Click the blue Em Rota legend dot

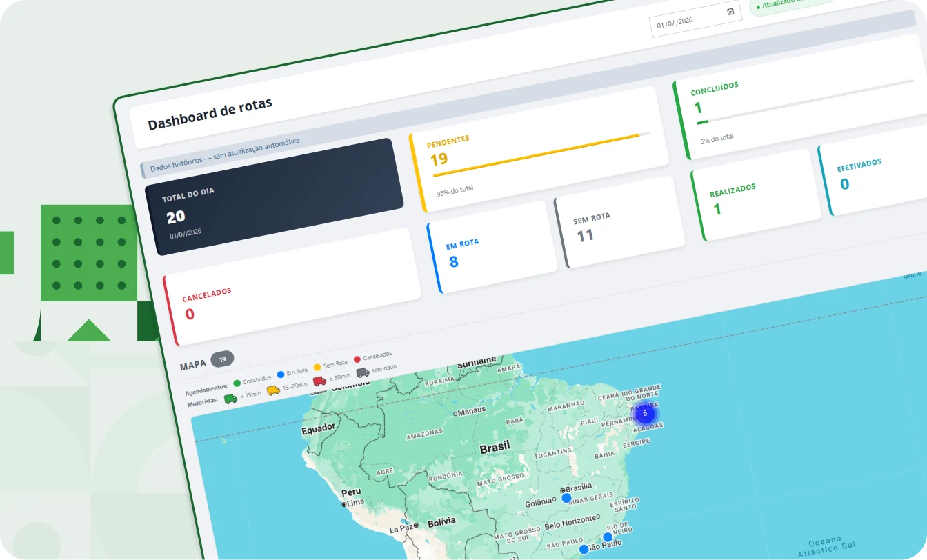281,374
